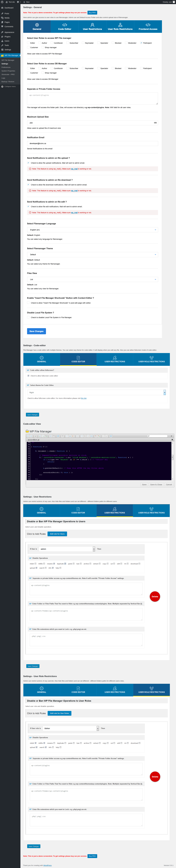
Task: Click the folder icon beside WP File Manager title
Action: (27, 431)
